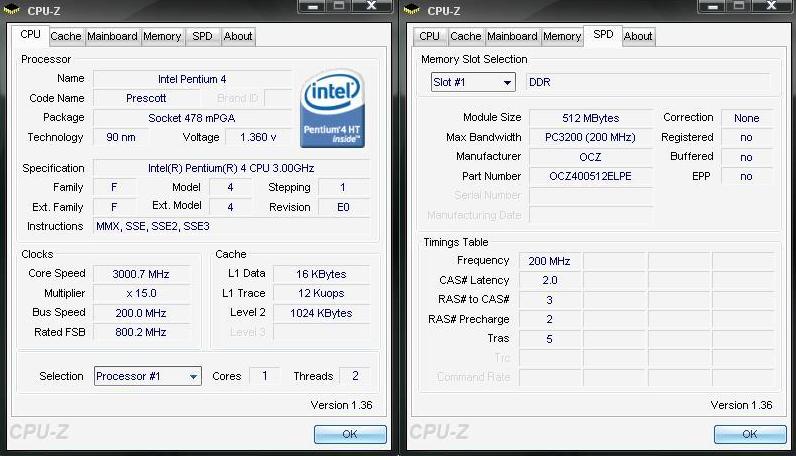796x456 pixels.
Task: Click the empty Serial Number field
Action: [x=591, y=196]
